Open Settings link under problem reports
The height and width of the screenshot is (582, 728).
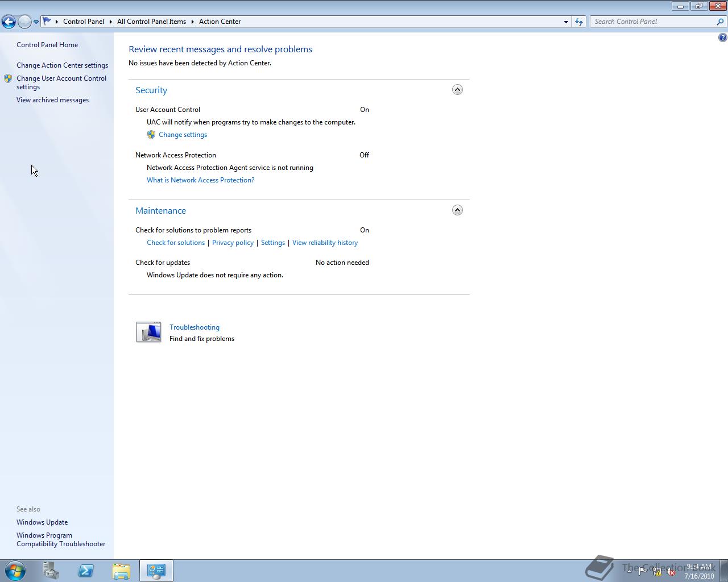[x=273, y=243]
